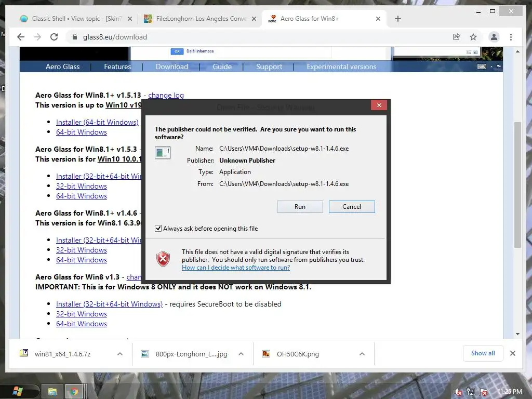Click the taskbar clock 11:25 PM

click(x=510, y=392)
